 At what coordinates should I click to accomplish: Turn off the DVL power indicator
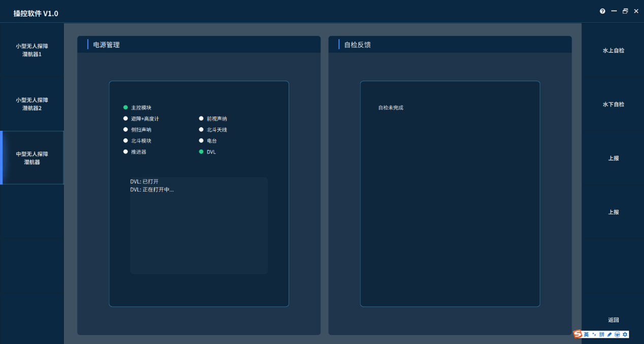point(201,152)
